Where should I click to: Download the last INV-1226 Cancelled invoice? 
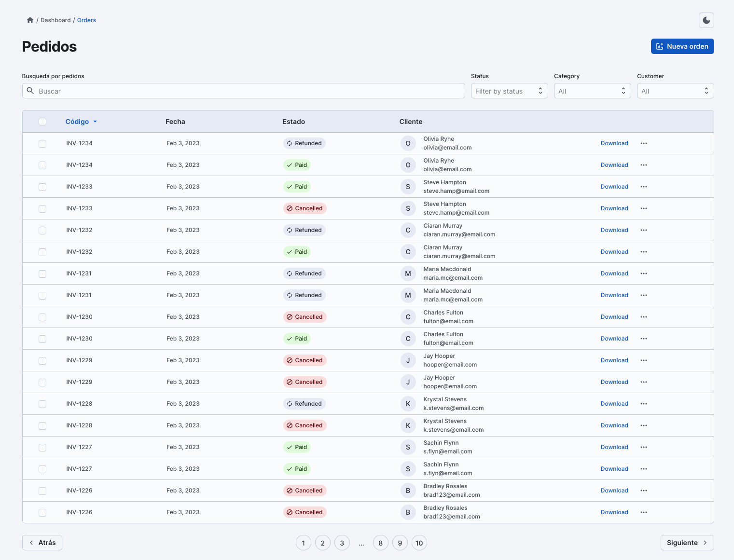(614, 512)
